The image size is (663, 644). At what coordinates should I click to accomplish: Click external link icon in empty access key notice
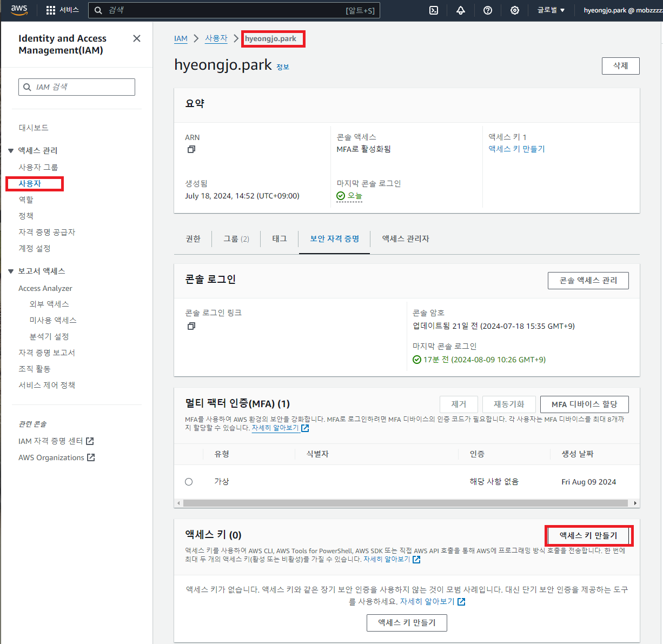click(461, 602)
